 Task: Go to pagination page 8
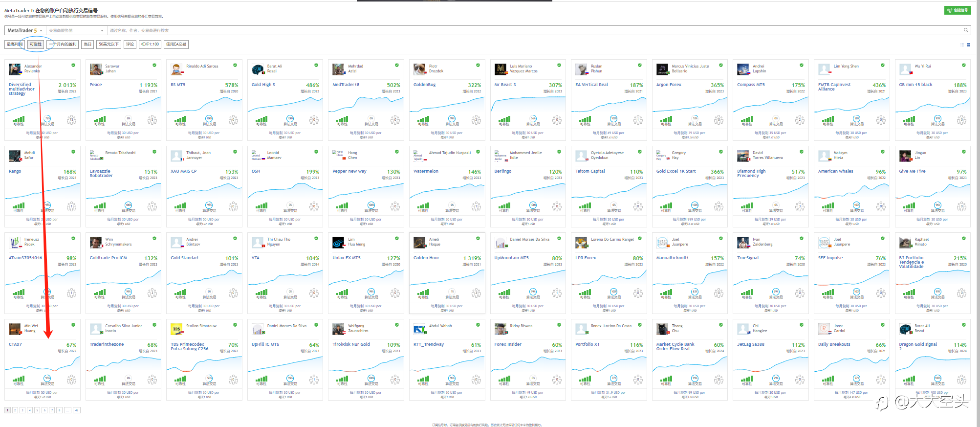59,410
